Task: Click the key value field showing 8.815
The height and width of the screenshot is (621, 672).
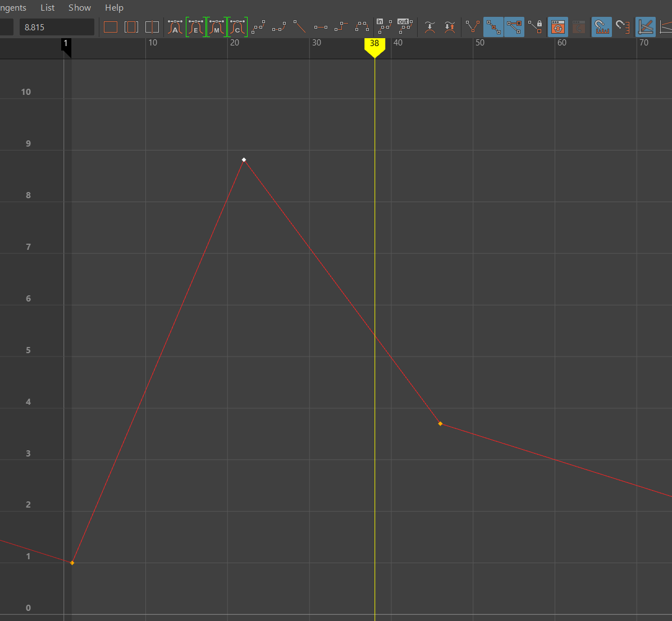Action: pyautogui.click(x=57, y=27)
